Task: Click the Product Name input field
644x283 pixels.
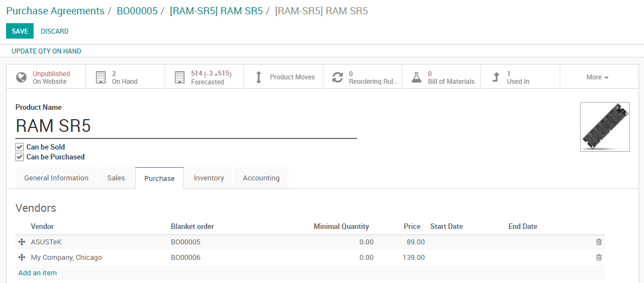Action: click(x=186, y=126)
